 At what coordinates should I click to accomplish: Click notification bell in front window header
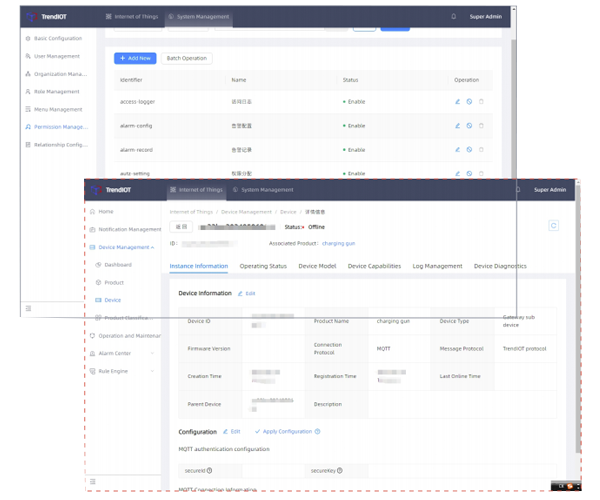(x=518, y=189)
